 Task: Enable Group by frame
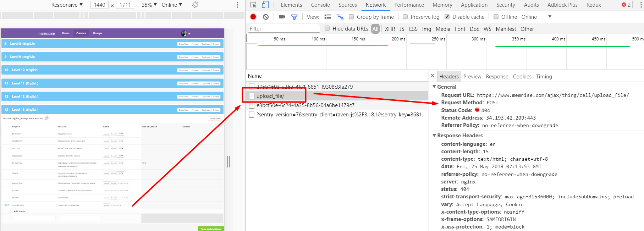pos(351,17)
